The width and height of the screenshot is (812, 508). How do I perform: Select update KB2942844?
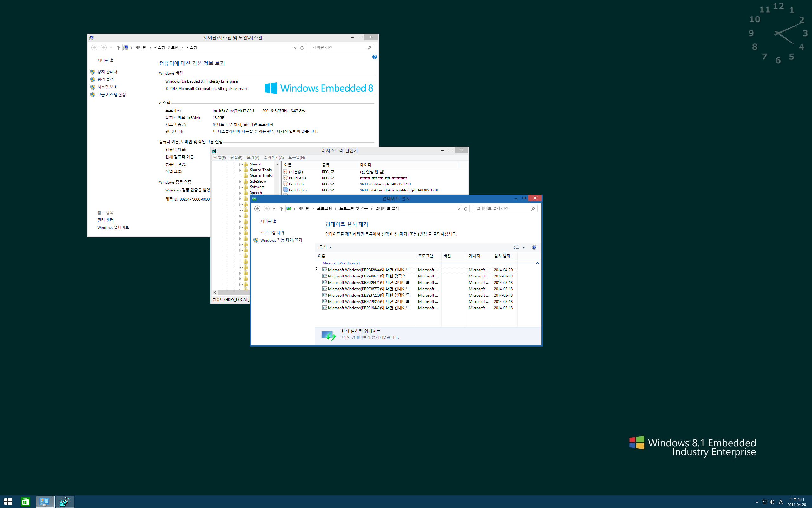(x=417, y=270)
